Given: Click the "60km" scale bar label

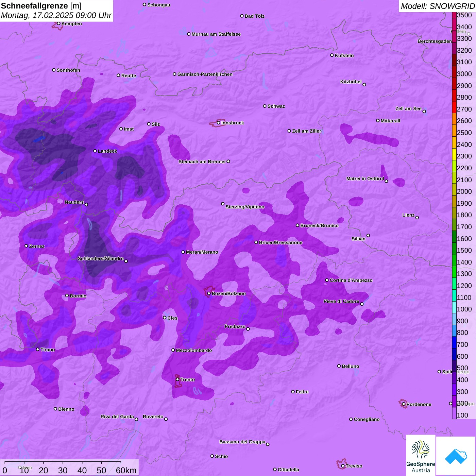Looking at the screenshot, I should 126,470.
